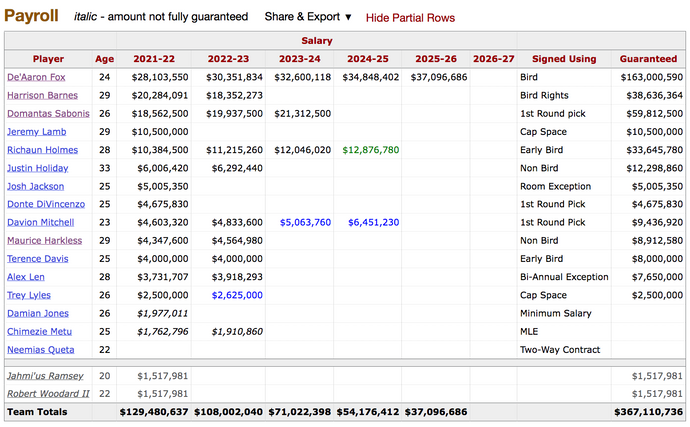Click Minimum Salary in Damian Jones row

(x=555, y=313)
